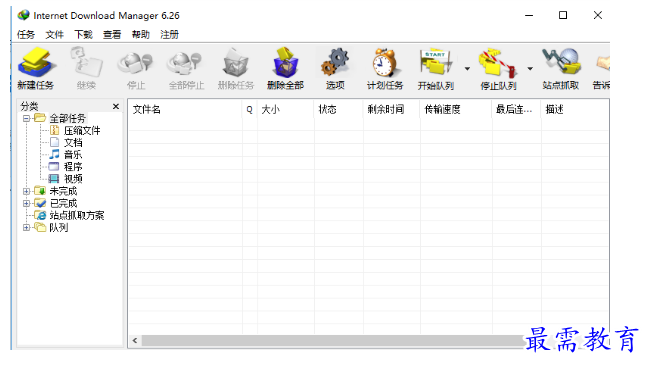Sort by 文件名 column header
647x371 pixels.
[x=185, y=109]
